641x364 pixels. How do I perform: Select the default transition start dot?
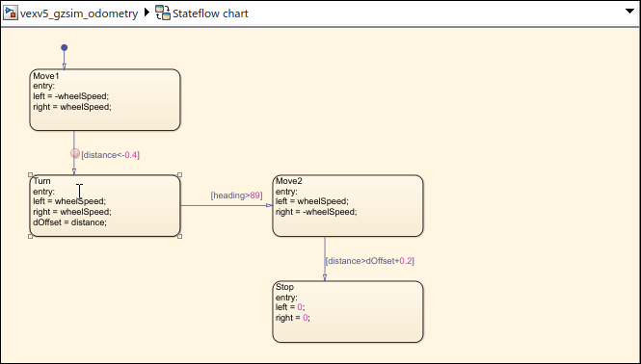click(x=65, y=48)
